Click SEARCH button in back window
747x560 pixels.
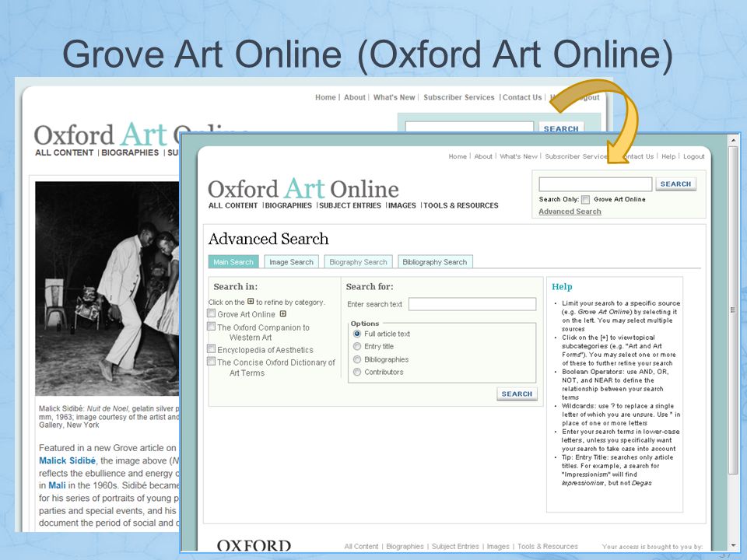coord(561,128)
